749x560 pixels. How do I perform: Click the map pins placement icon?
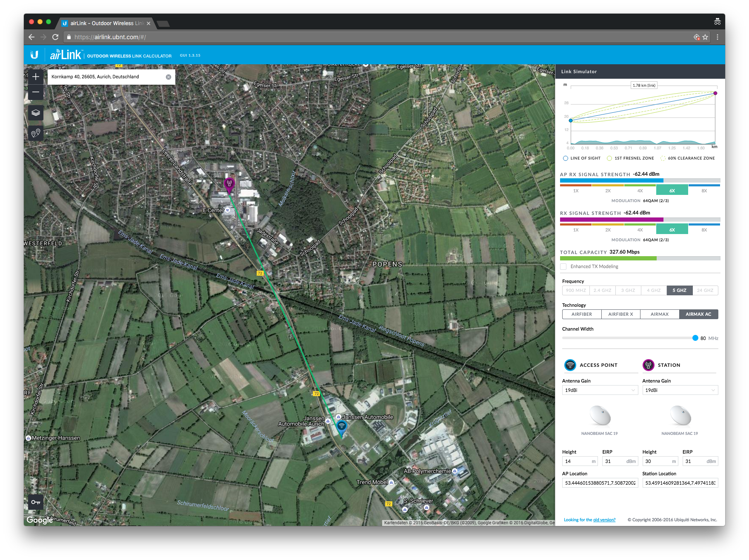click(x=36, y=133)
